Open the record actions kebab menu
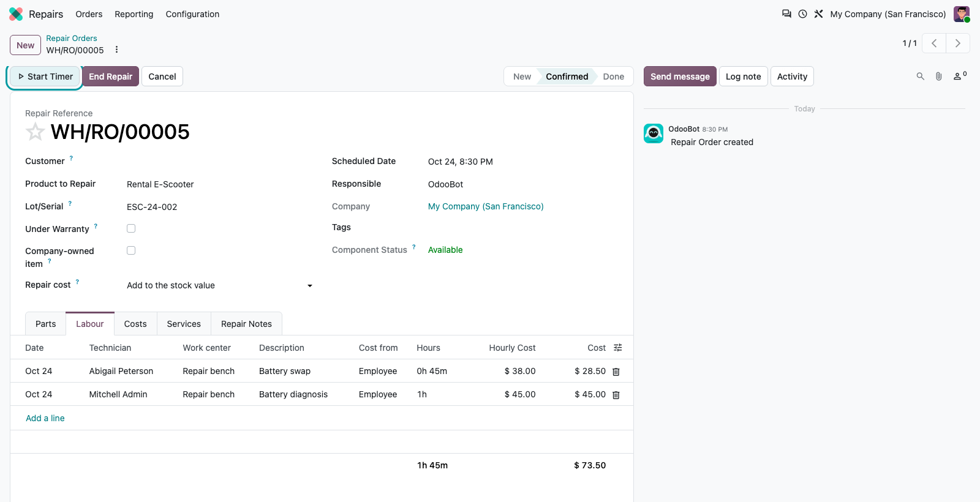Screen dimensions: 980x502 coord(116,50)
